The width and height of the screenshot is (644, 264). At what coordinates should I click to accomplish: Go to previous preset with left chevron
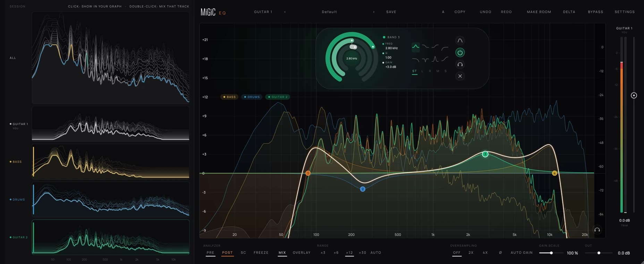(x=285, y=12)
